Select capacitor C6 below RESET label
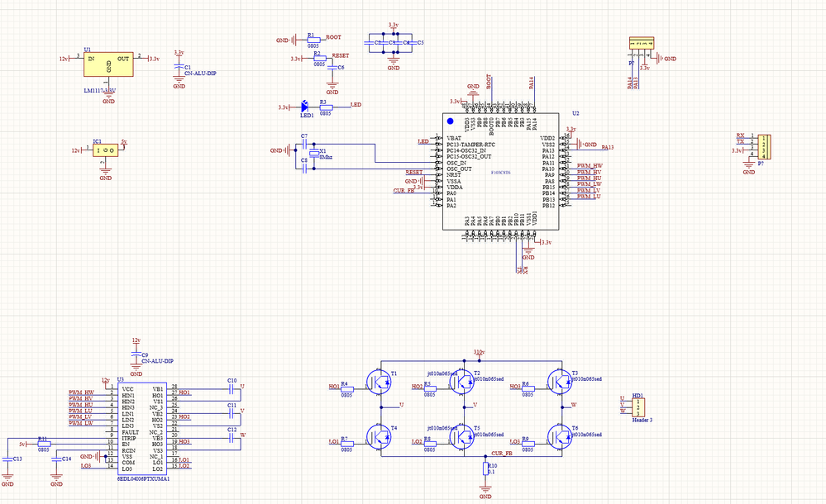This screenshot has width=826, height=504. (x=332, y=68)
